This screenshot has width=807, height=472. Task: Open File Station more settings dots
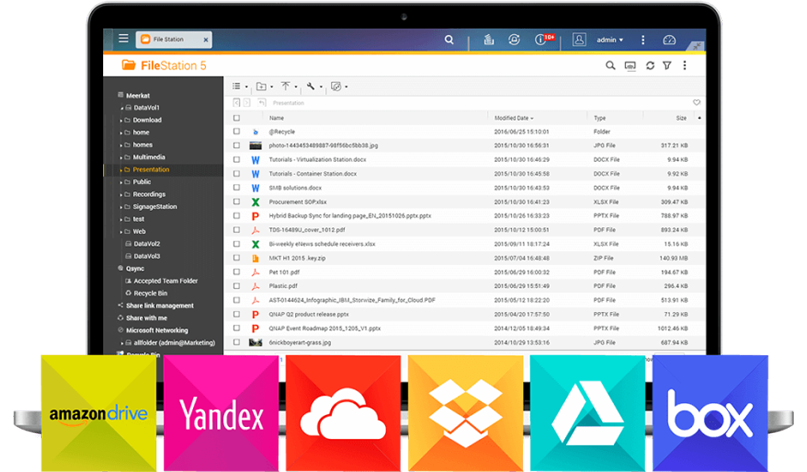click(685, 65)
